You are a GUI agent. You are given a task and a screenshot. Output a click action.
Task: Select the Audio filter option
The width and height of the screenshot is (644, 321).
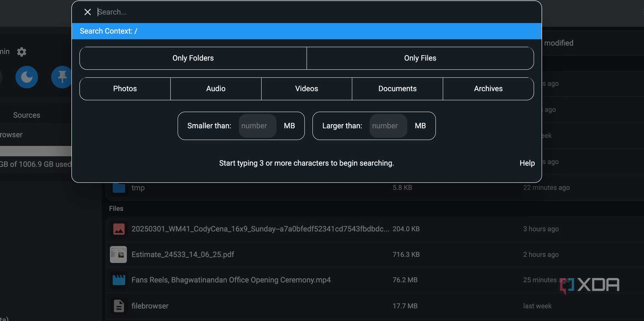click(216, 89)
